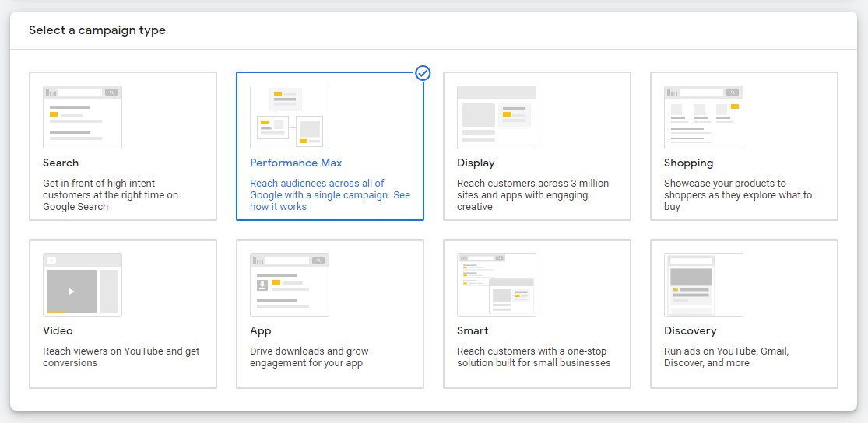
Task: Click the 'Select a campaign type' heading
Action: (97, 30)
